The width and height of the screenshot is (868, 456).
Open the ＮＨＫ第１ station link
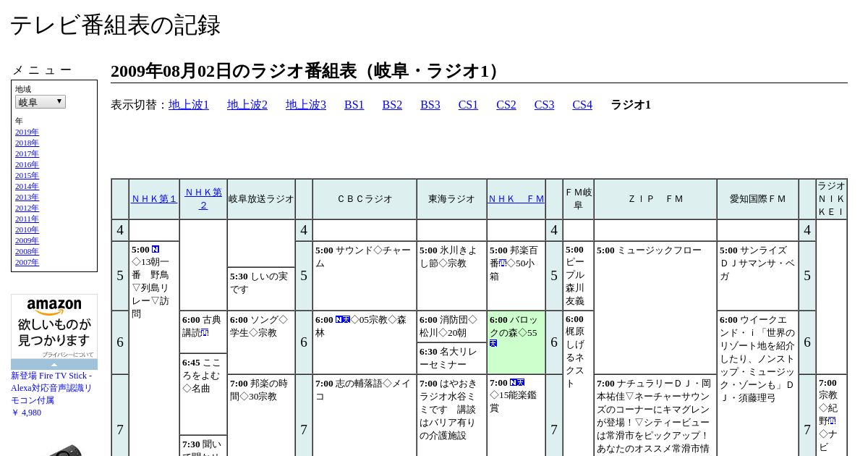(154, 199)
